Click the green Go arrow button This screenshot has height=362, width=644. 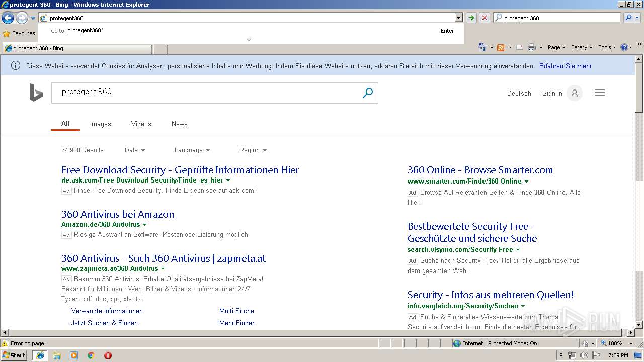pos(471,18)
